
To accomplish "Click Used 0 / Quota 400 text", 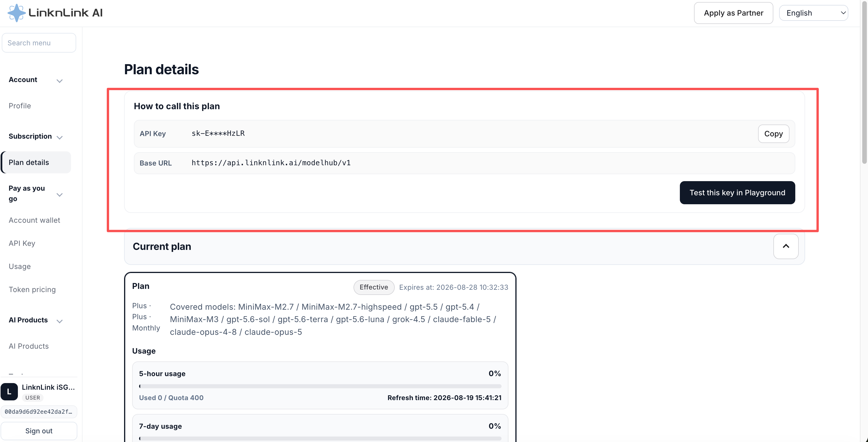I will 171,398.
